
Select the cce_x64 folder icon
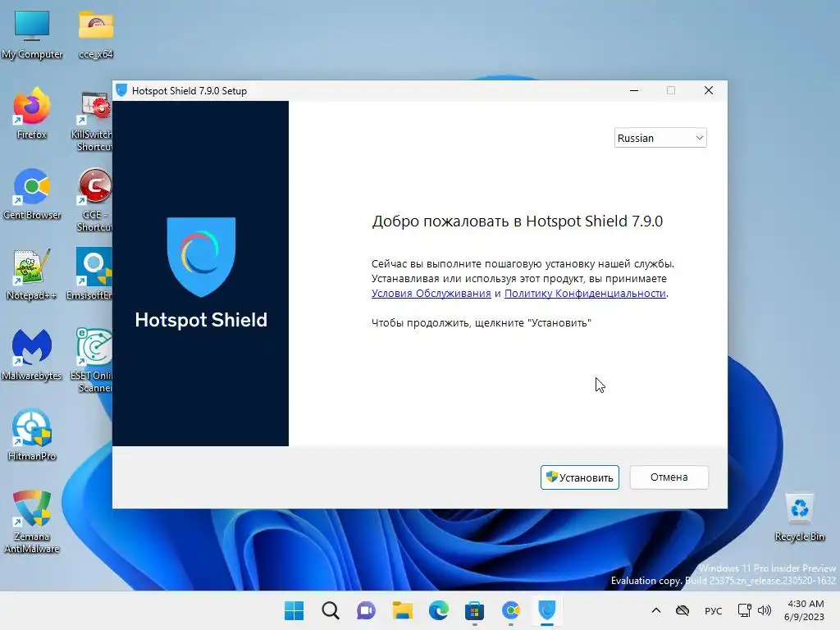point(96,34)
